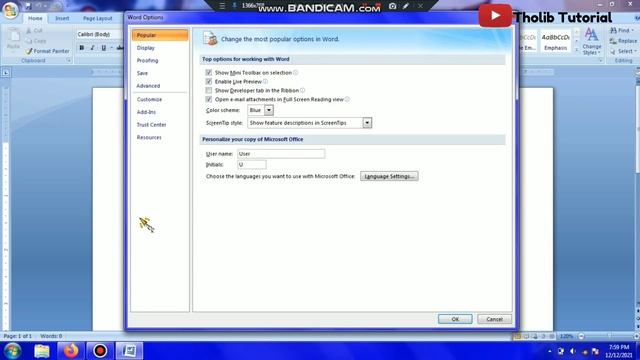Switch to the Page Layout ribbon tab
The image size is (640, 360).
pos(98,18)
